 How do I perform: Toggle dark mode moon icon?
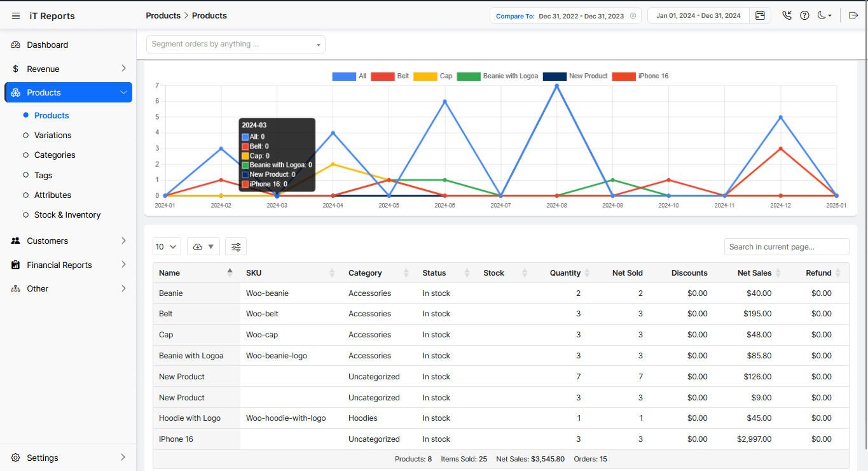[824, 16]
